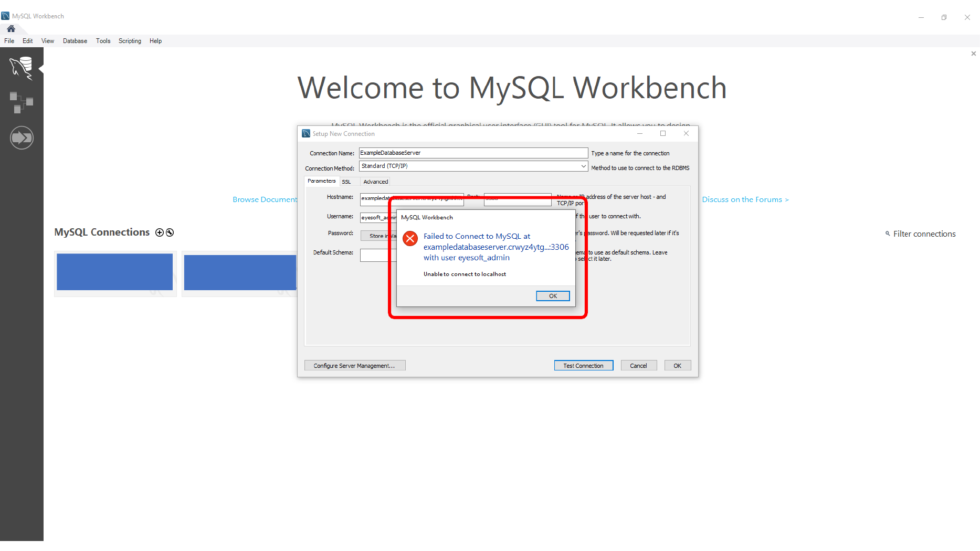Click the Connection Name field
The width and height of the screenshot is (980, 551).
[x=473, y=153]
